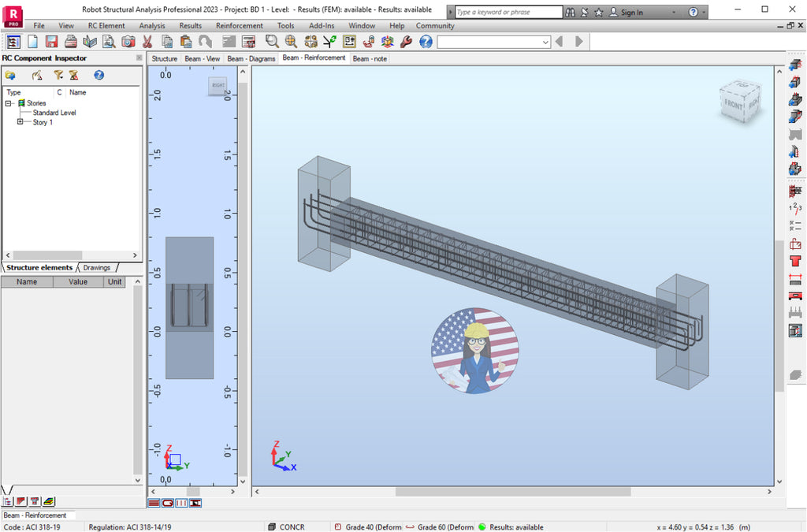The image size is (807, 532).
Task: Open preferences with the wrench icon
Action: click(404, 41)
